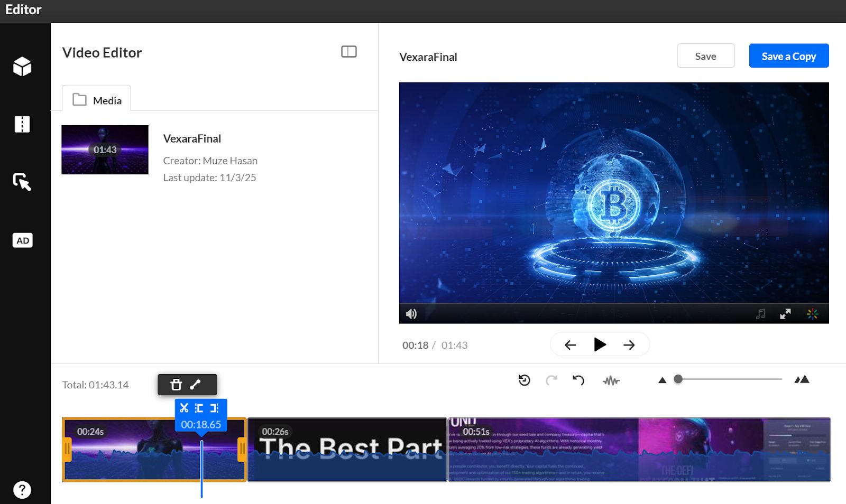Toggle the panel layout icon beside Video Editor
Image resolution: width=846 pixels, height=504 pixels.
pos(349,52)
